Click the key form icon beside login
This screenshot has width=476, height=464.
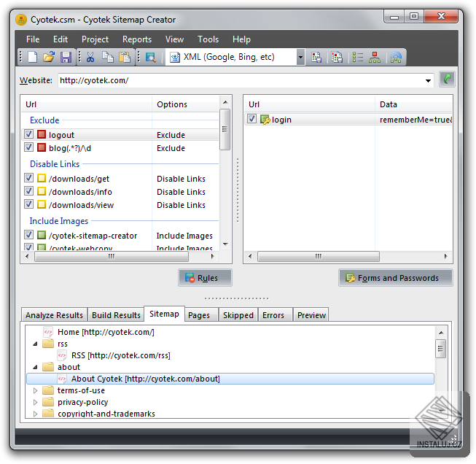point(265,120)
